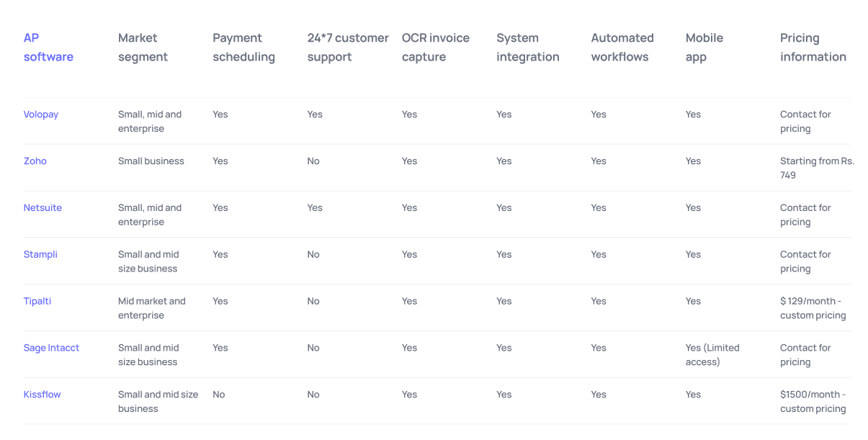Click Volopay's 'Yes' under Payment scheduling
This screenshot has width=868, height=440.
pos(220,115)
